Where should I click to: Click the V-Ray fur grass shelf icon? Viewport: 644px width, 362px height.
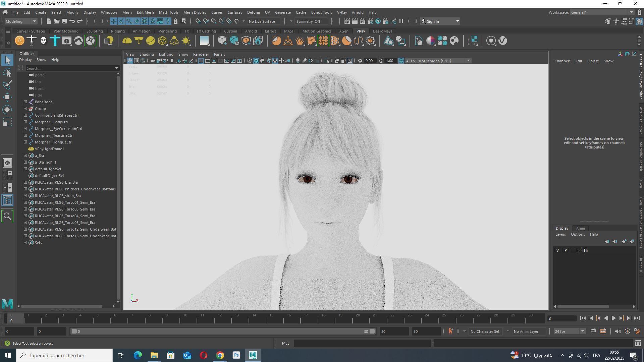click(300, 41)
